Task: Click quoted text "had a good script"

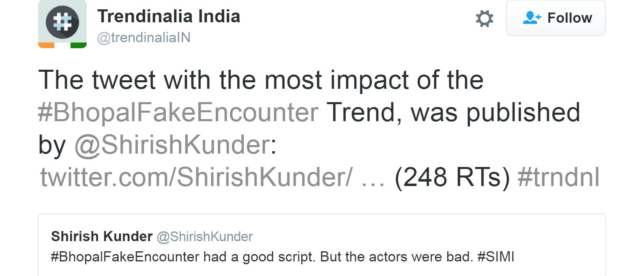Action: [x=259, y=257]
